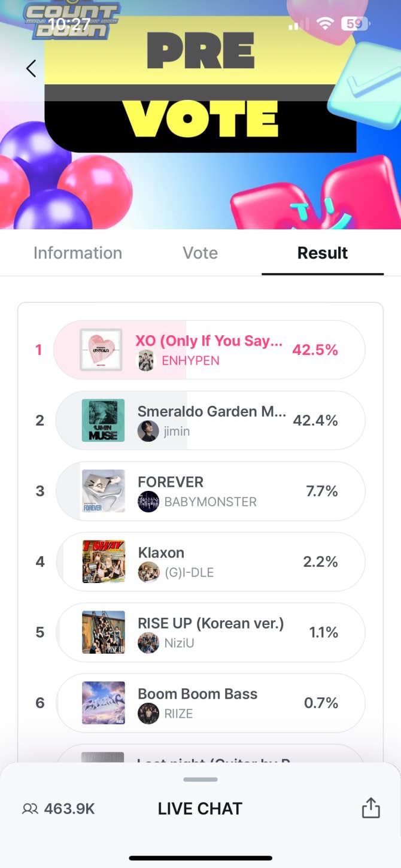Expand the Live Chat drag handle
Viewport: 401px width, 868px height.
[x=200, y=779]
